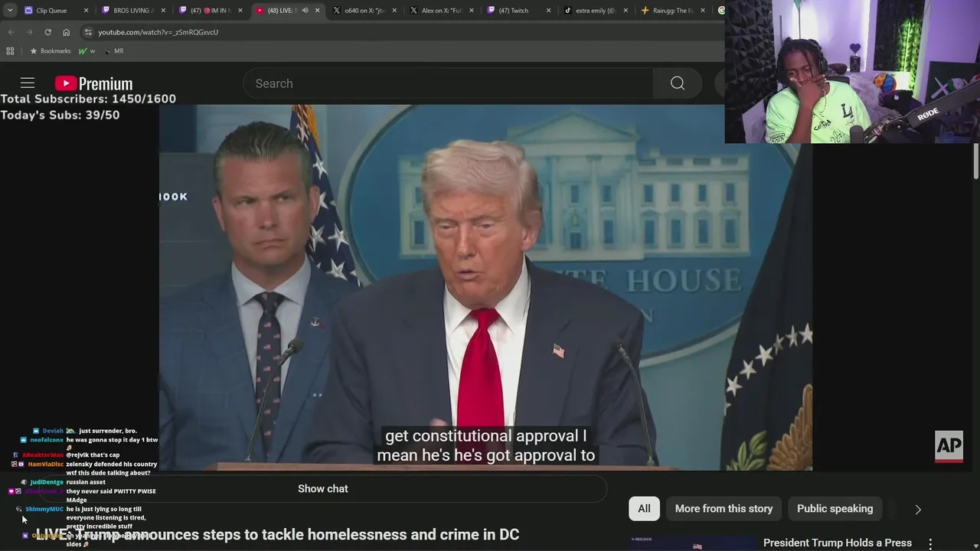Click the YouTube Premium logo

(93, 83)
